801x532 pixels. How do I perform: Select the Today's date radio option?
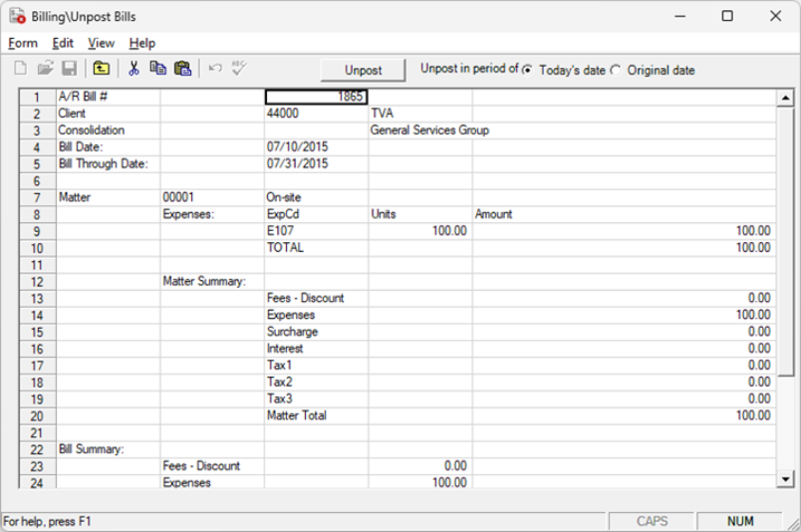[x=528, y=70]
